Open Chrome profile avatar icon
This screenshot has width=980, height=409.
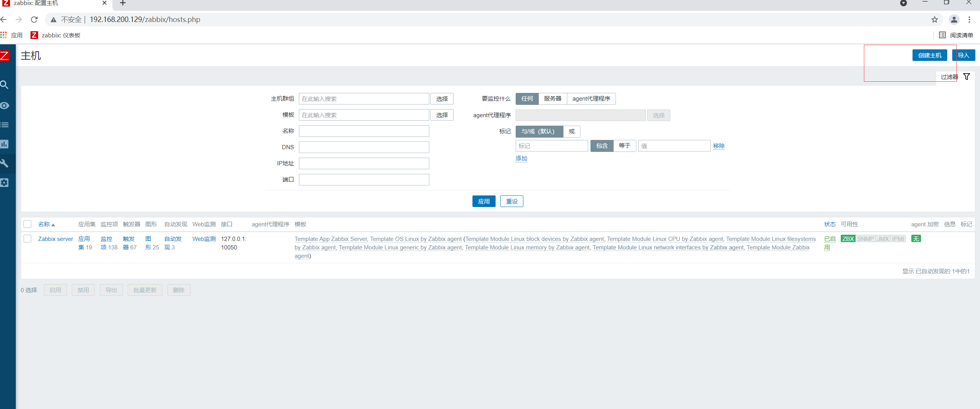954,19
